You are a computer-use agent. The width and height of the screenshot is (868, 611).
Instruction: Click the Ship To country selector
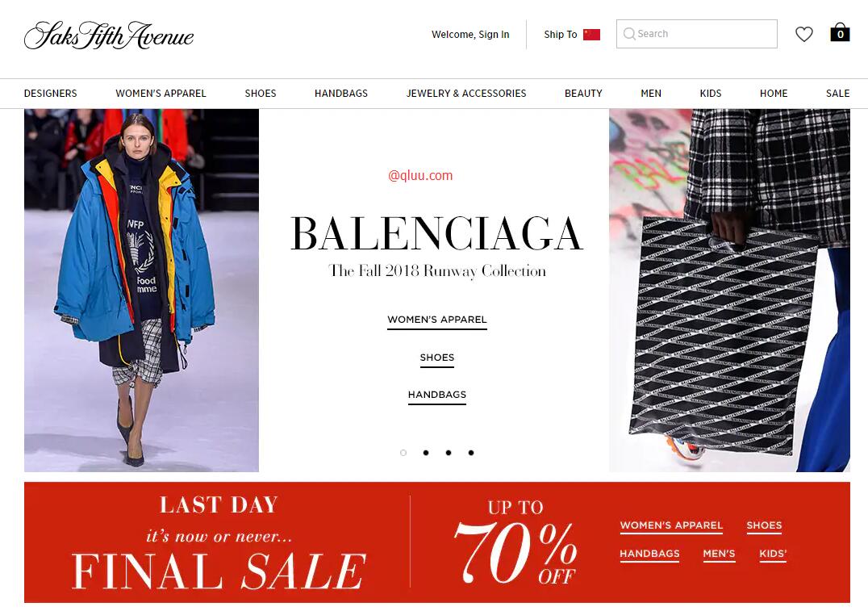coord(572,35)
